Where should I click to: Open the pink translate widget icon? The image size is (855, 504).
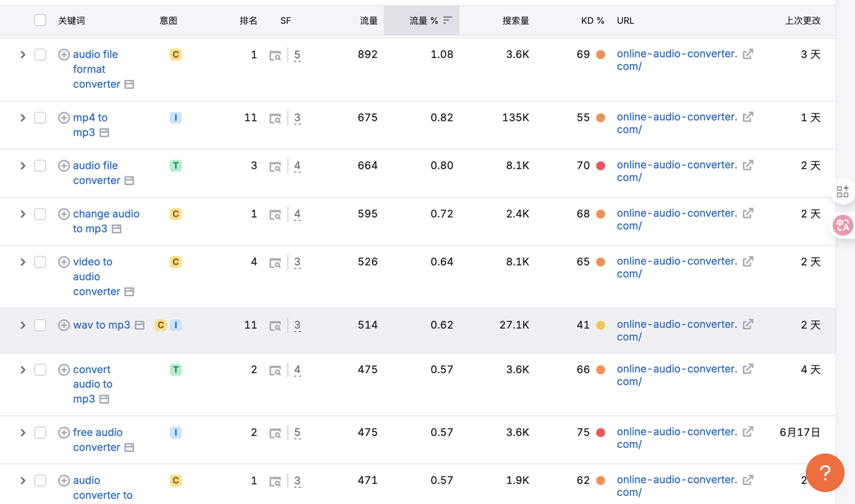[842, 226]
